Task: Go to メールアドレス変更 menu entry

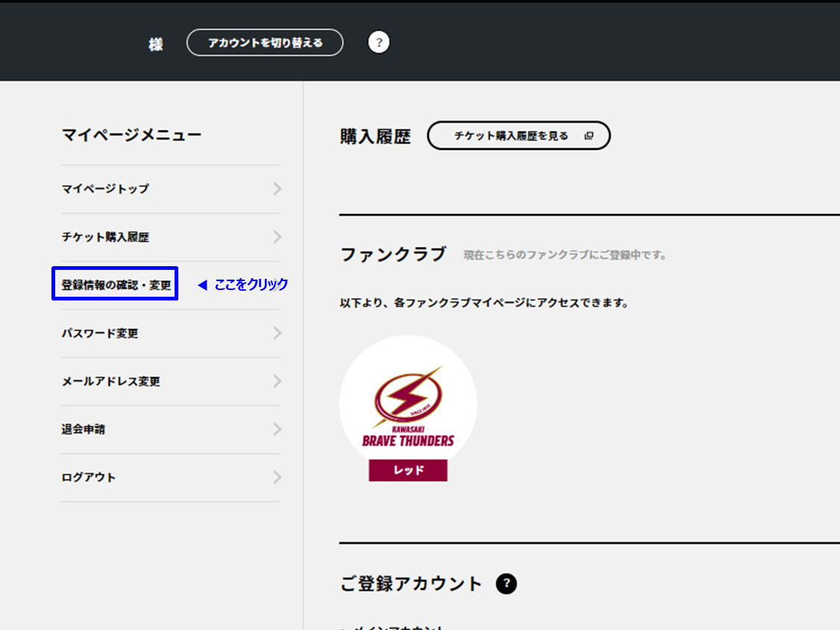Action: coord(111,382)
